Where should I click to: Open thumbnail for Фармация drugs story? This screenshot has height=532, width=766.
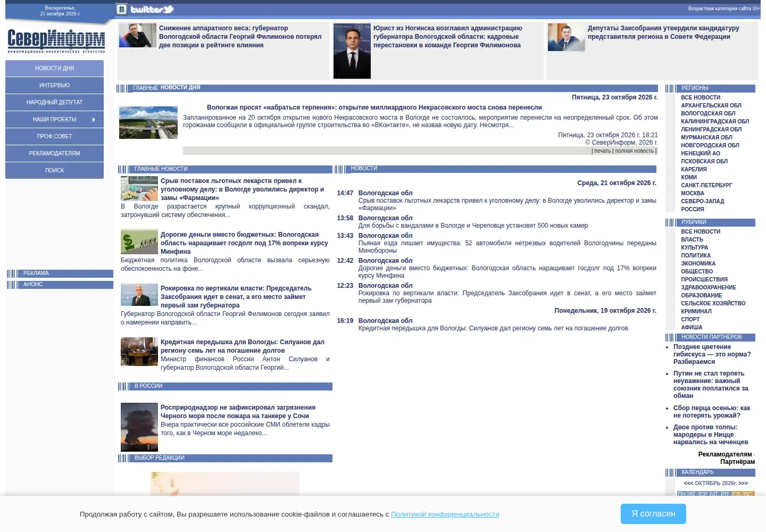pos(139,188)
